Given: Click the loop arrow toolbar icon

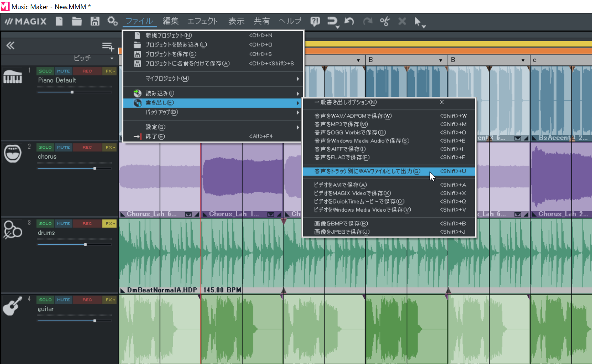Looking at the screenshot, I should (333, 22).
